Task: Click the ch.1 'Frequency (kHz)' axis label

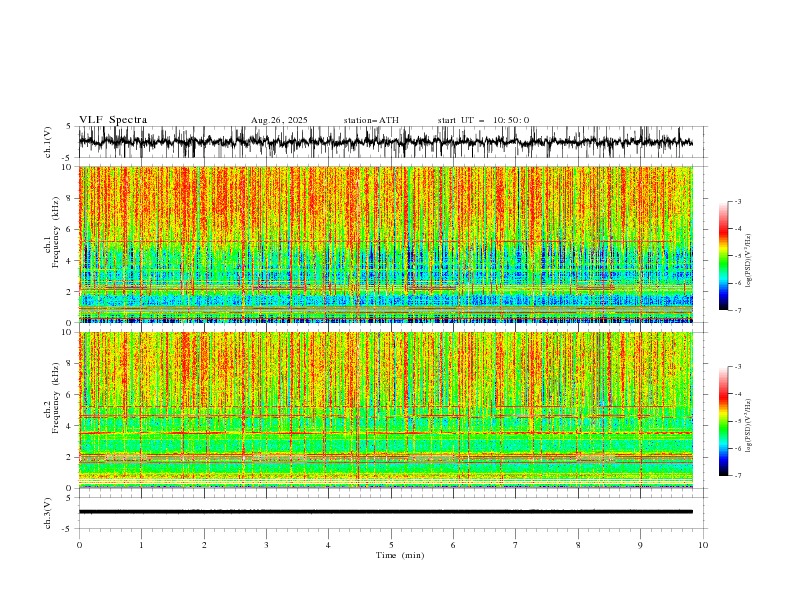Action: point(56,232)
